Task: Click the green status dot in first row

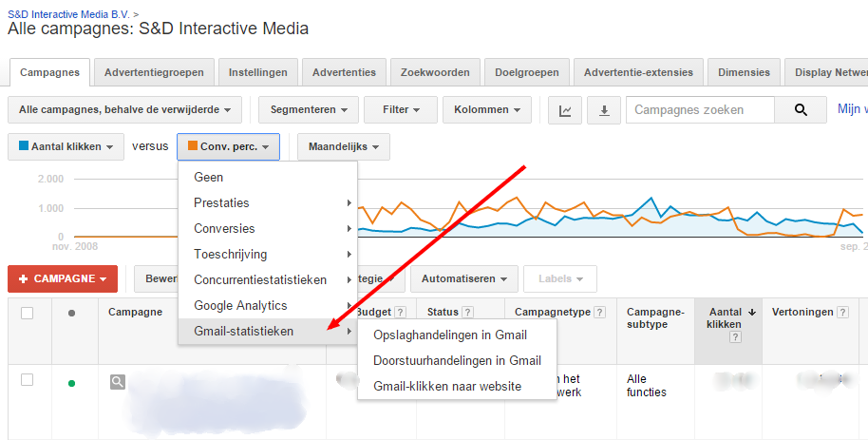Action: click(x=71, y=383)
